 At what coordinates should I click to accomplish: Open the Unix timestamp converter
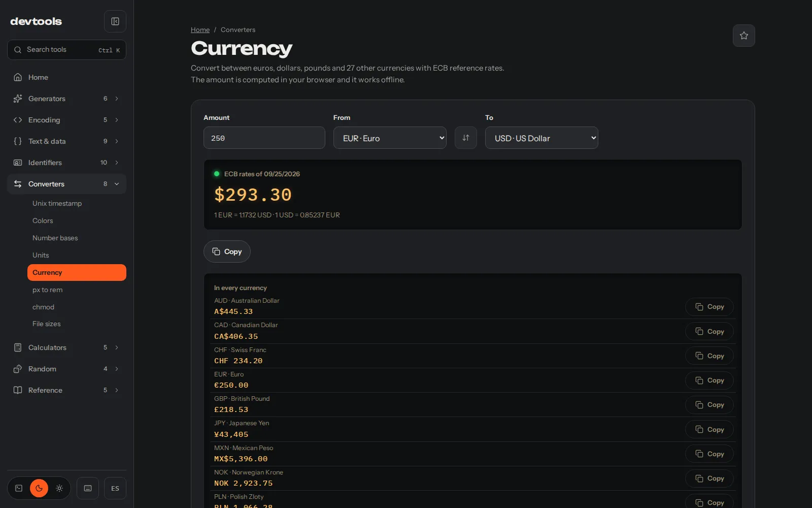[77, 203]
